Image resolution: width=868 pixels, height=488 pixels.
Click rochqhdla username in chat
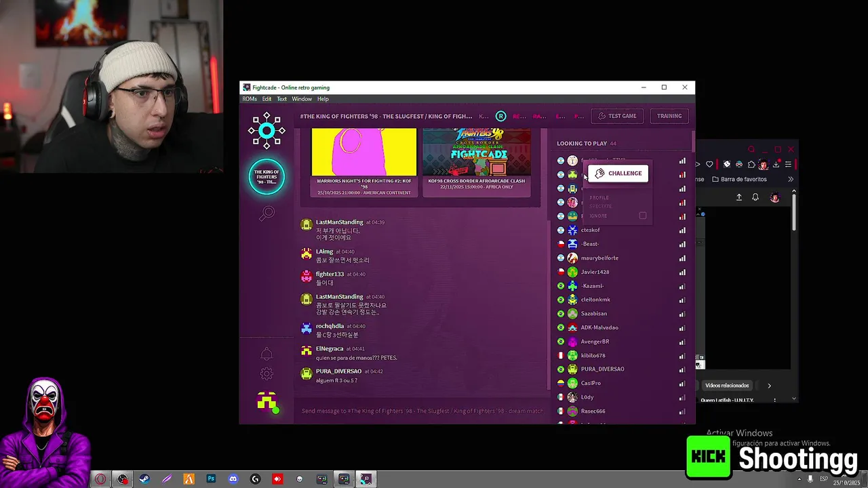tap(330, 326)
